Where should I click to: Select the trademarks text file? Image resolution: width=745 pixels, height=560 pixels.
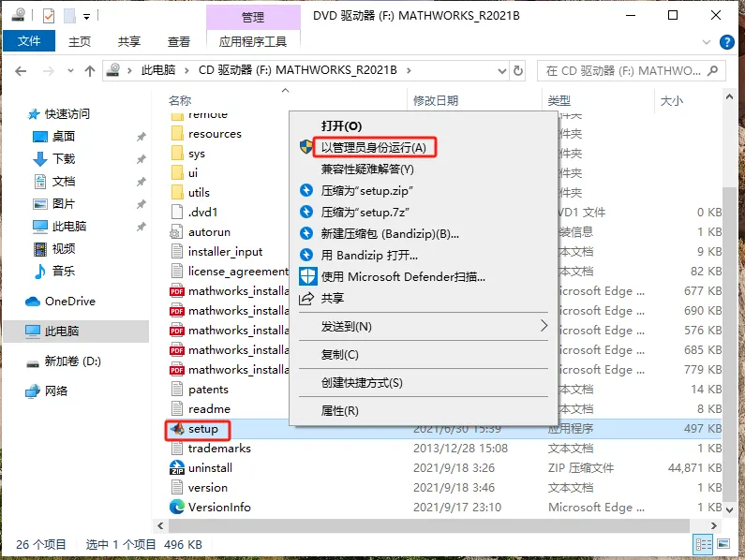pos(219,449)
